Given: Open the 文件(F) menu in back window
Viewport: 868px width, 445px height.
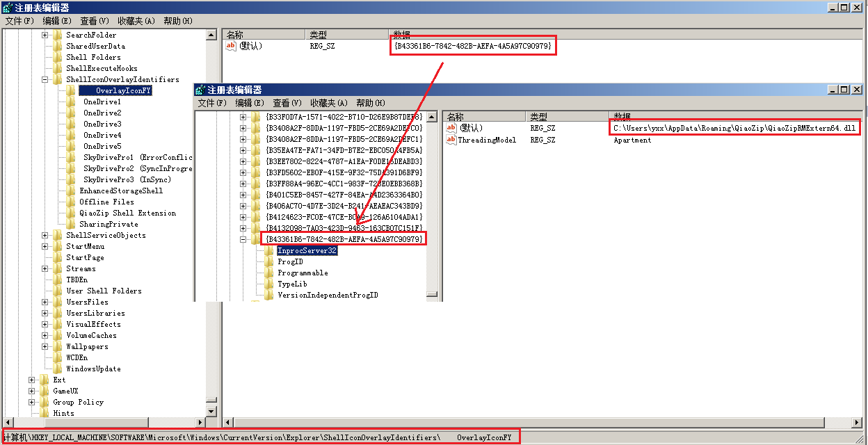Looking at the screenshot, I should click(19, 21).
